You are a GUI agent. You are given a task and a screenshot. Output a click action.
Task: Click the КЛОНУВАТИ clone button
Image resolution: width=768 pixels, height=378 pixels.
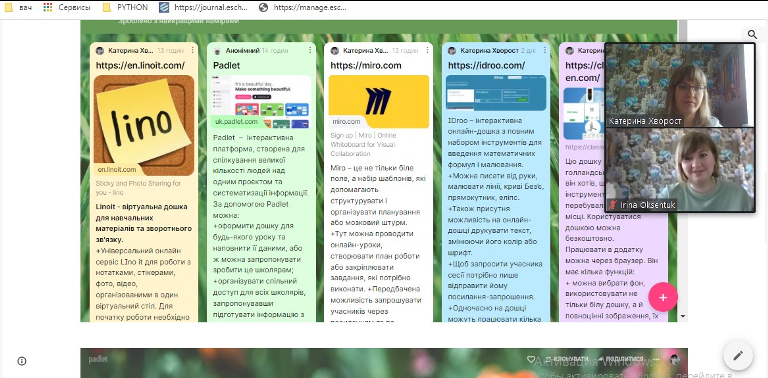pyautogui.click(x=567, y=359)
